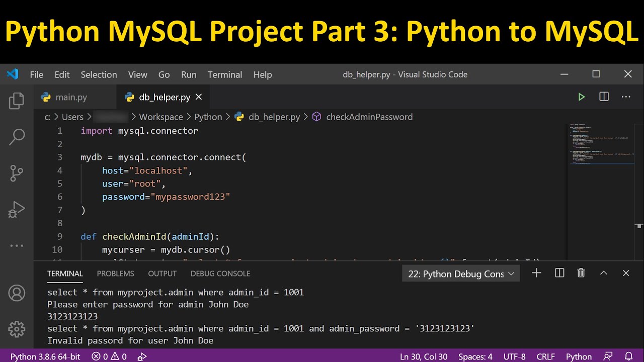Run Python file with play button
The height and width of the screenshot is (362, 644).
click(582, 97)
